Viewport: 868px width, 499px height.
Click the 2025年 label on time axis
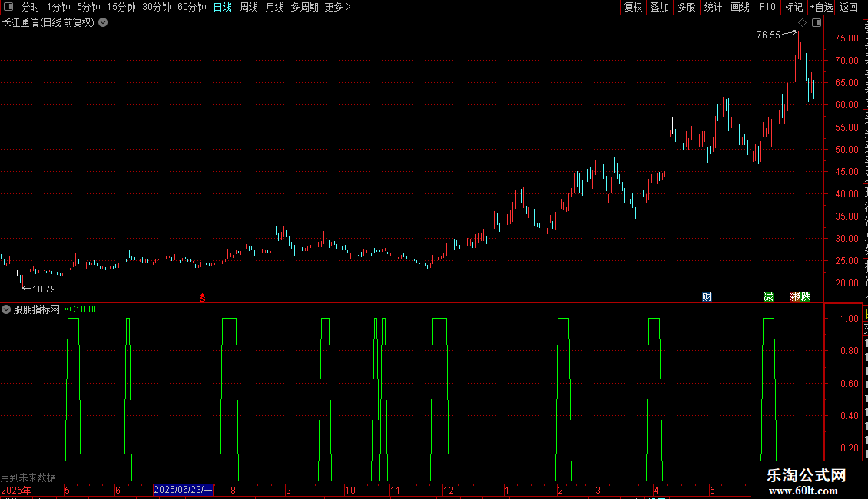(x=16, y=490)
